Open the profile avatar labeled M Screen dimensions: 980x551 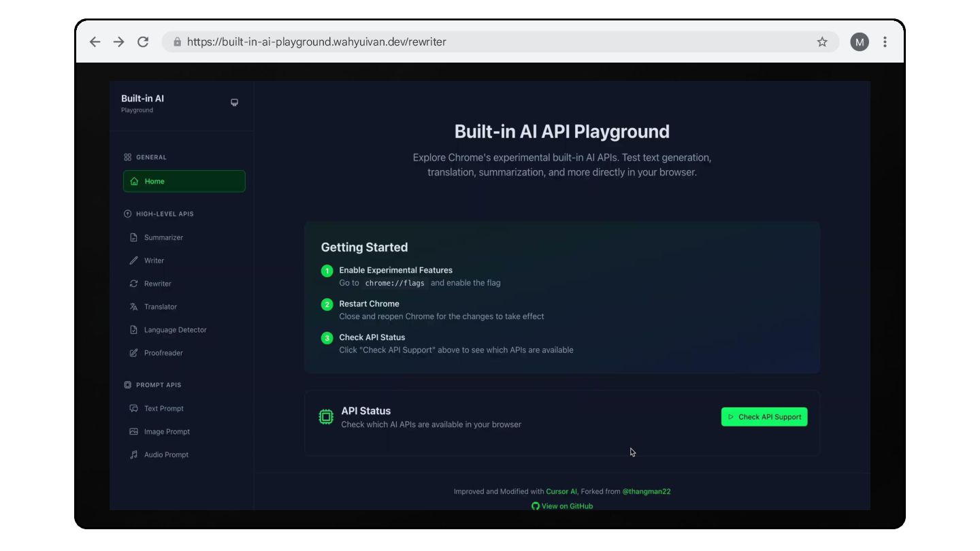point(860,41)
